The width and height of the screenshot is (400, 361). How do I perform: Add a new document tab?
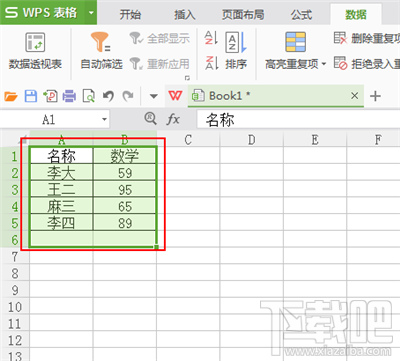375,96
